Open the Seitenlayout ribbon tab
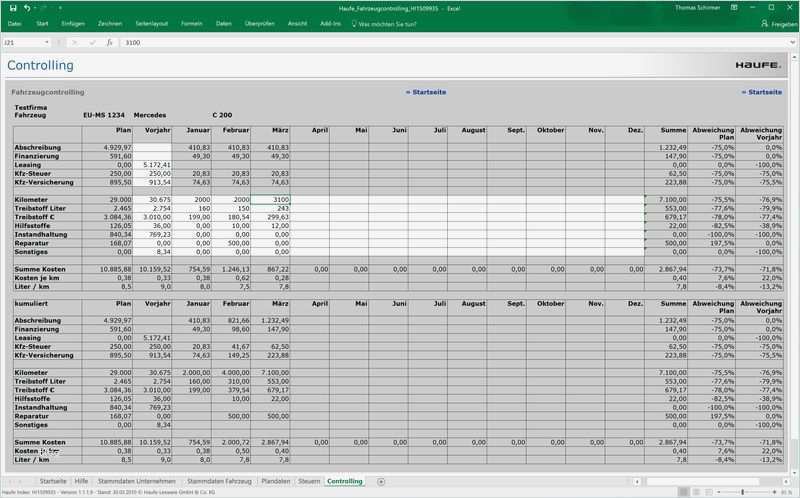 (152, 24)
